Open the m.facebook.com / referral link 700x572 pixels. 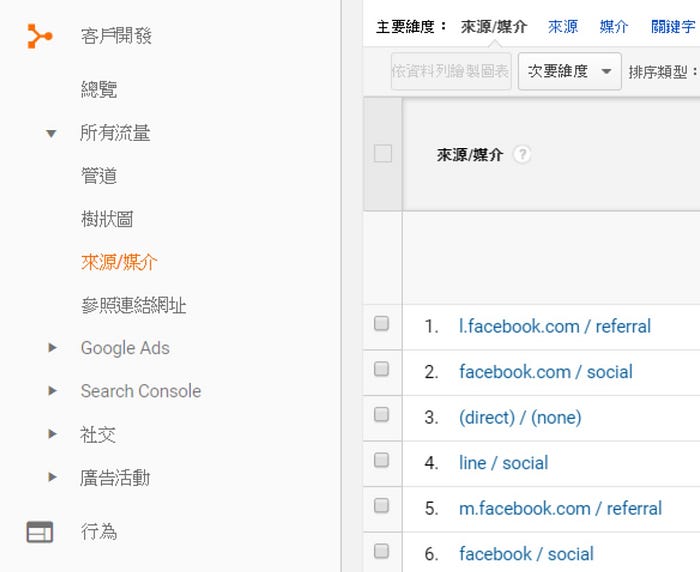pyautogui.click(x=560, y=509)
